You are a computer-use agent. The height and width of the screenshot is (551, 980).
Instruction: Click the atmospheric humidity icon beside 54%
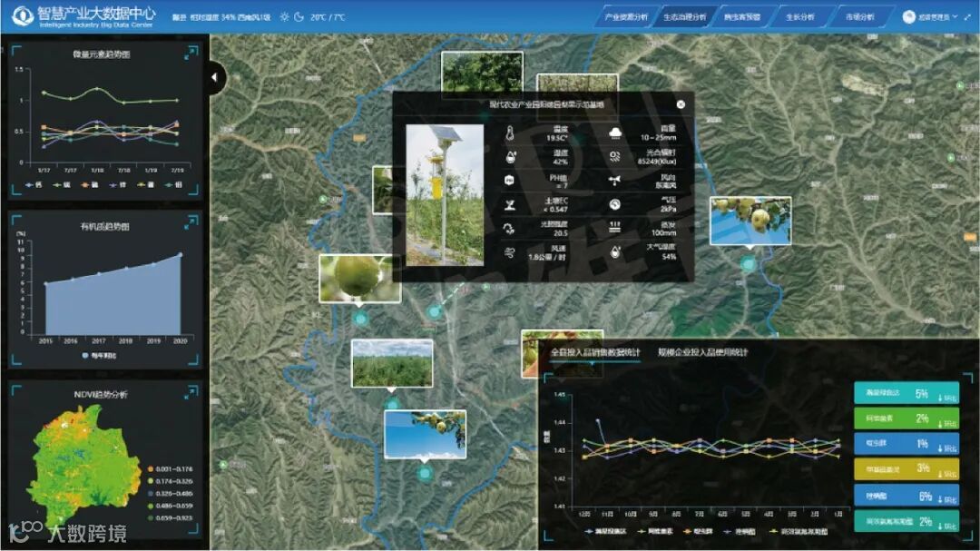[x=615, y=252]
